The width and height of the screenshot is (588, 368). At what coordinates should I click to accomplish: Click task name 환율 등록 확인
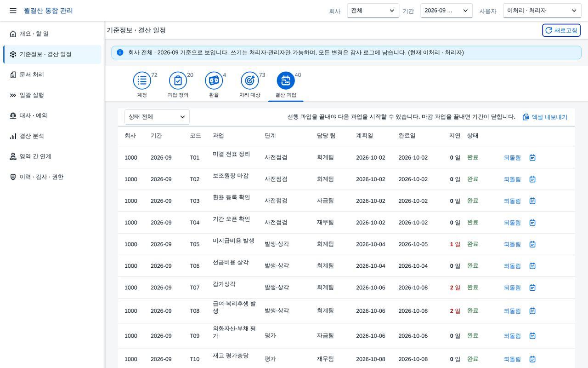coord(231,197)
